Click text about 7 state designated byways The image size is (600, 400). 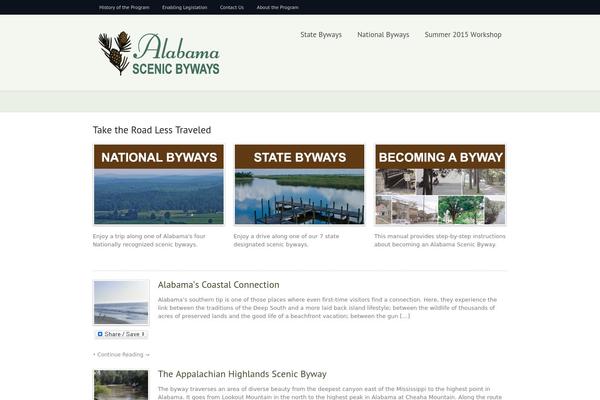point(286,240)
